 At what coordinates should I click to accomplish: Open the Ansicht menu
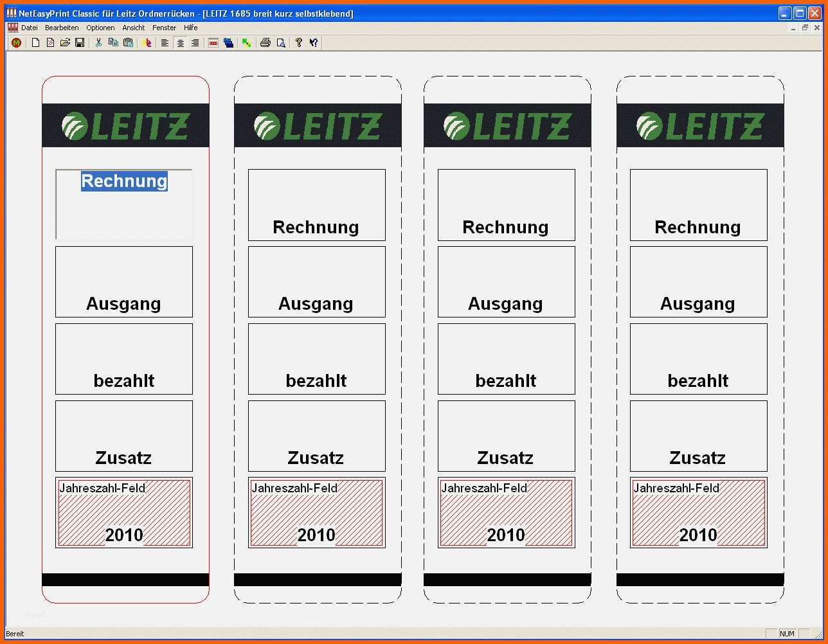click(x=134, y=28)
